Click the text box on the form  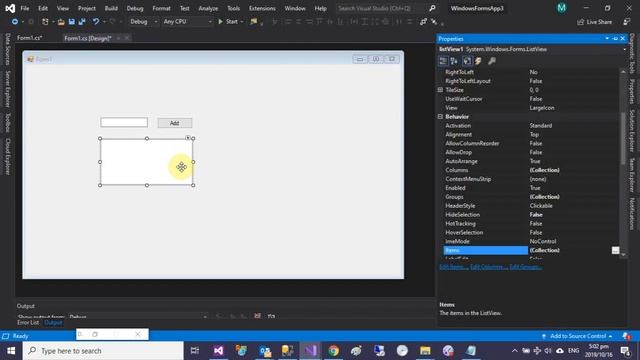[124, 122]
